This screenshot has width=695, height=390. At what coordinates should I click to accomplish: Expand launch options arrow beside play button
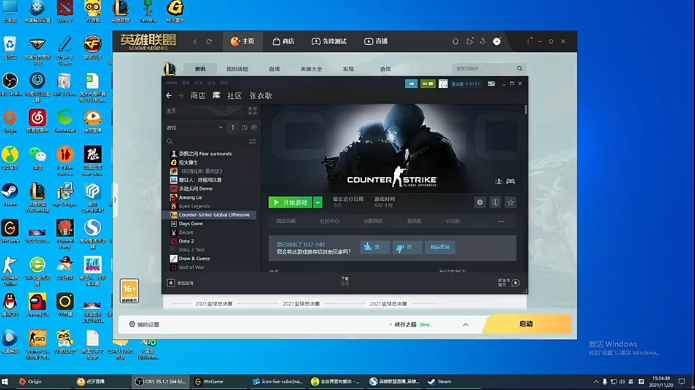[x=318, y=203]
